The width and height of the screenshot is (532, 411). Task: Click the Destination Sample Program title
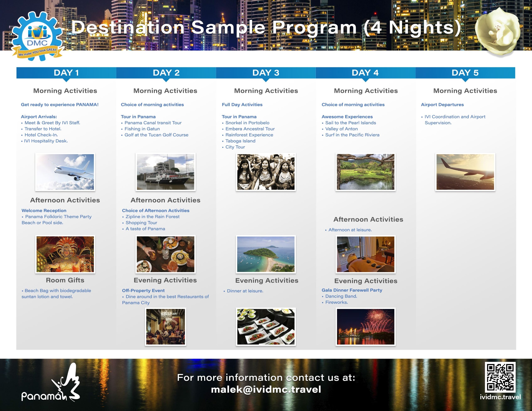[x=266, y=27]
